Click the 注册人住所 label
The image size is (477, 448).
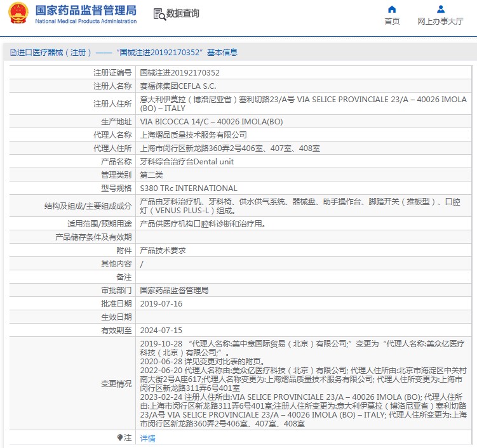(112, 103)
